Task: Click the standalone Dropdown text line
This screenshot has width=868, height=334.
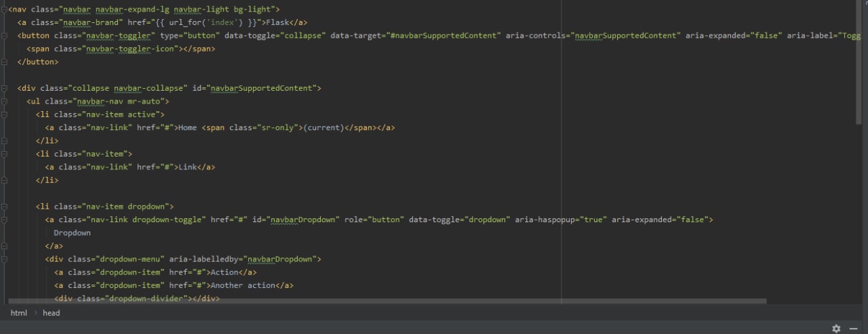Action: coord(73,232)
